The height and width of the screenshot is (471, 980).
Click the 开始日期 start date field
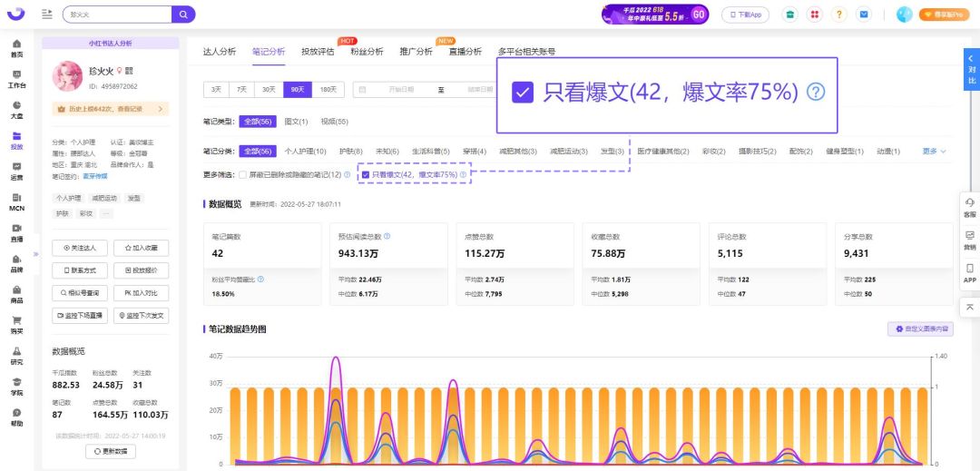pos(400,90)
